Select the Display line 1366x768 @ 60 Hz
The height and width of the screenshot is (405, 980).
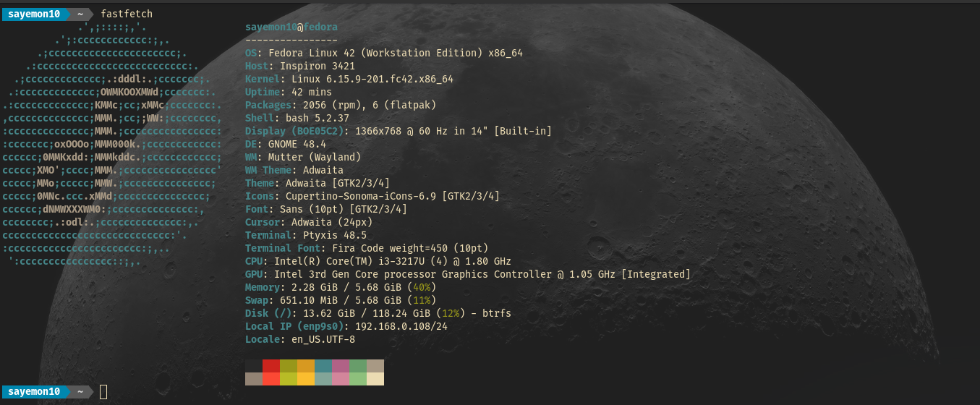click(x=399, y=131)
